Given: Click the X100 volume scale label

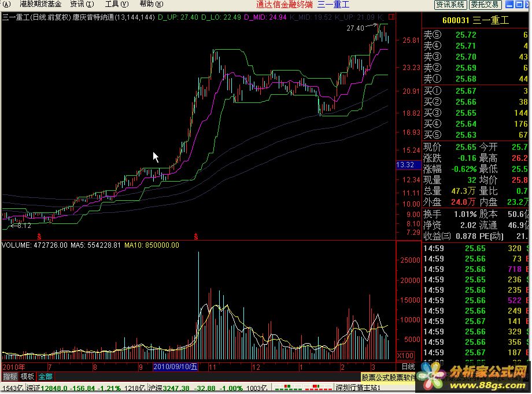Looking at the screenshot, I should click(x=405, y=356).
